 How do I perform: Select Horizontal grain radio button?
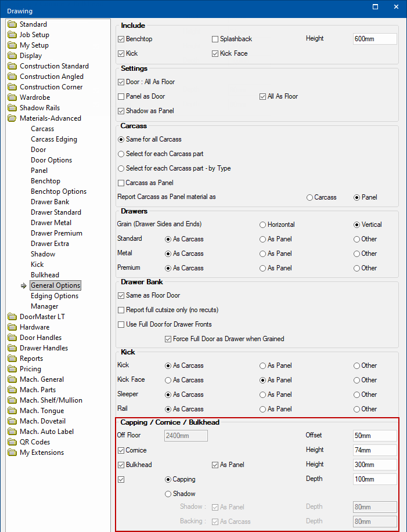[x=263, y=225]
